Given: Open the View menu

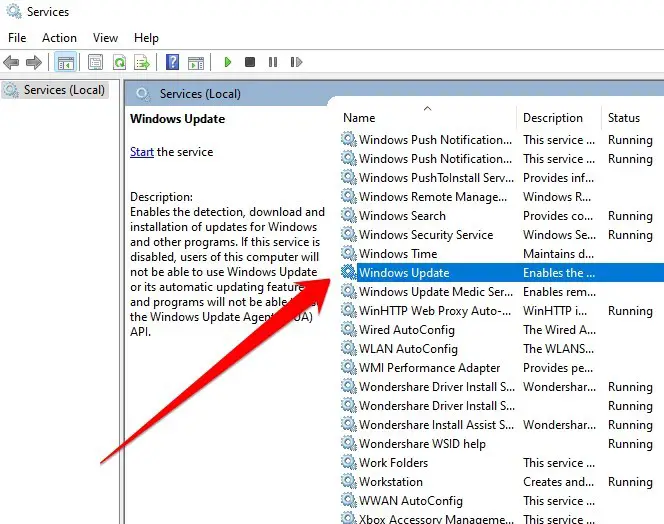Looking at the screenshot, I should 105,38.
